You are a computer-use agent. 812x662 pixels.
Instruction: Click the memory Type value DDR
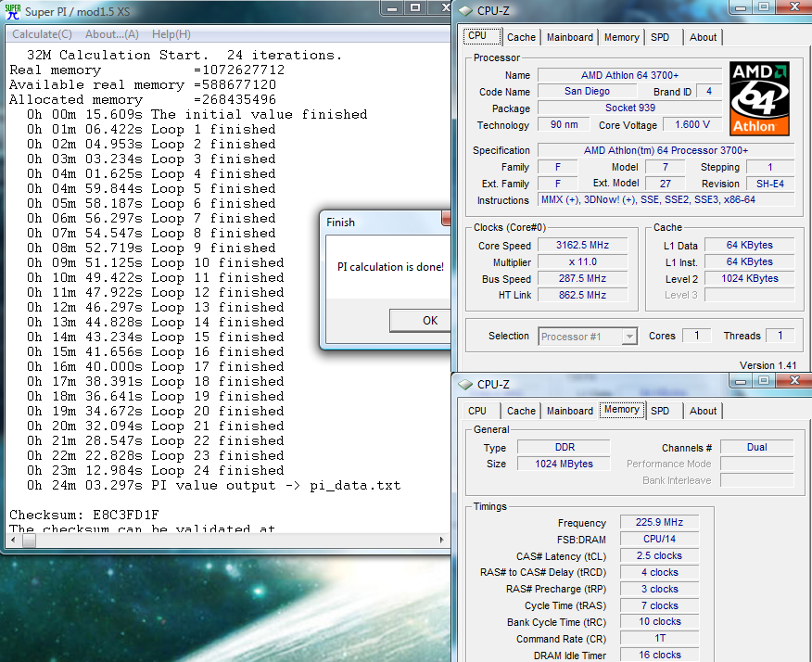[564, 447]
